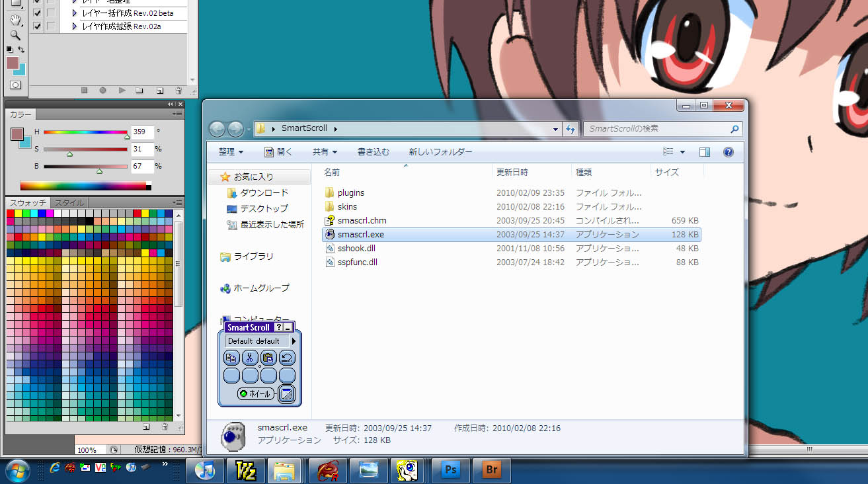Open ダウンロード in favorites sidebar

pos(257,193)
